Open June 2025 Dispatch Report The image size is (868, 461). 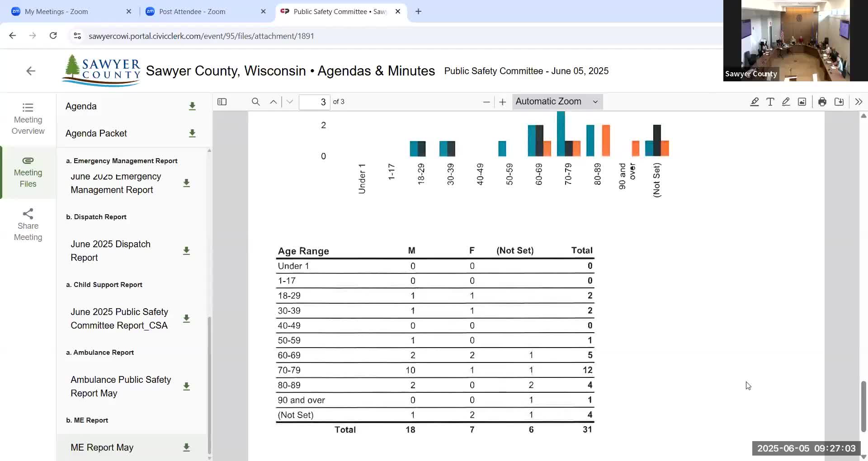[111, 251]
